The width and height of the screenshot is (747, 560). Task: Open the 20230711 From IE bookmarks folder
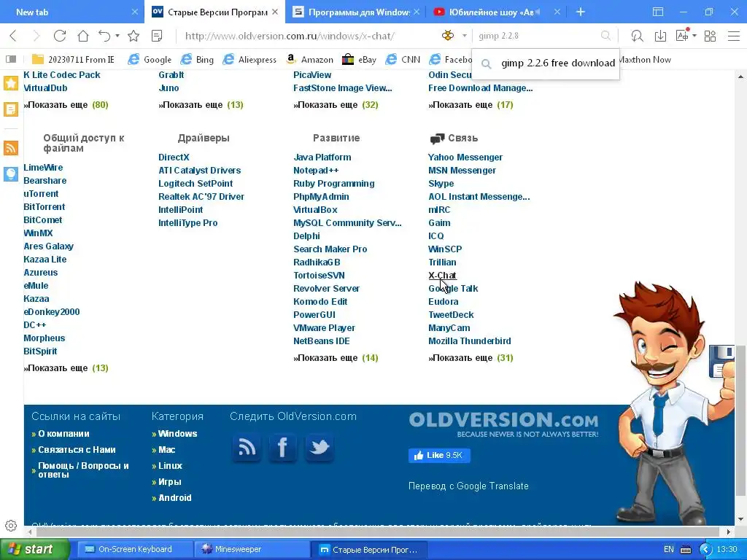click(73, 60)
